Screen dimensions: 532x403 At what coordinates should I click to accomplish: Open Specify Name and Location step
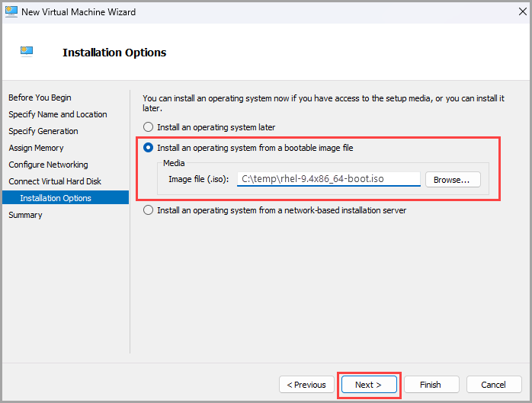click(58, 114)
